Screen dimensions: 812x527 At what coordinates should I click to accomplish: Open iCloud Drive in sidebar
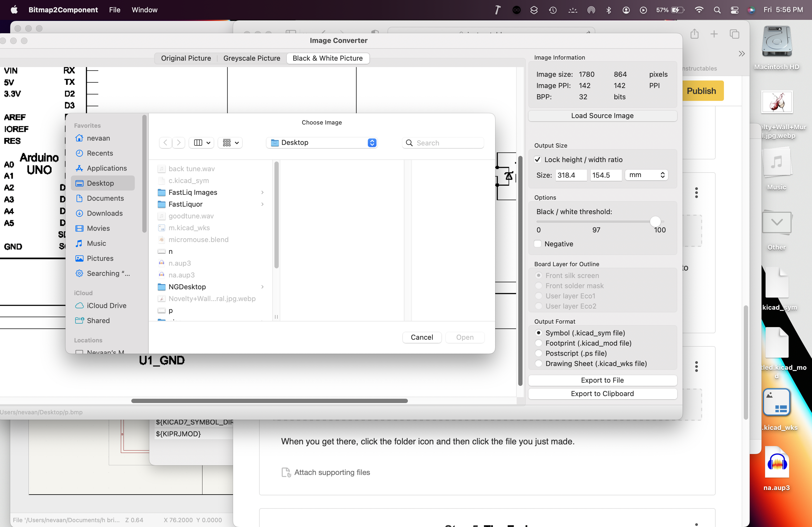click(x=106, y=305)
